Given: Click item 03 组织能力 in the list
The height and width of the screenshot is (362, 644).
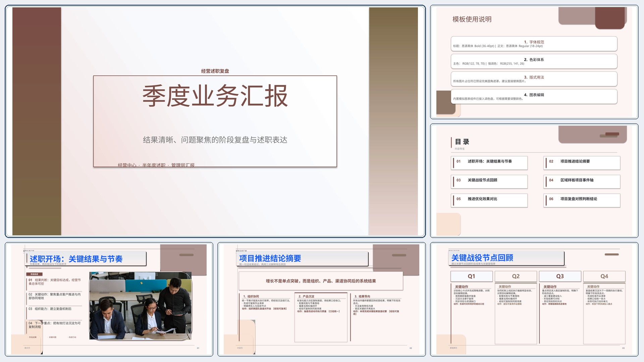Looking at the screenshot, I should click(x=50, y=309).
